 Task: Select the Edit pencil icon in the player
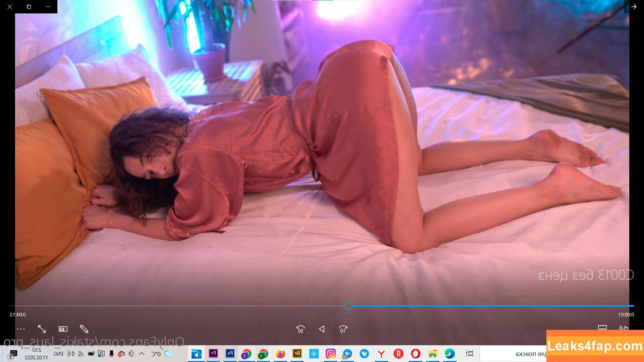click(84, 329)
